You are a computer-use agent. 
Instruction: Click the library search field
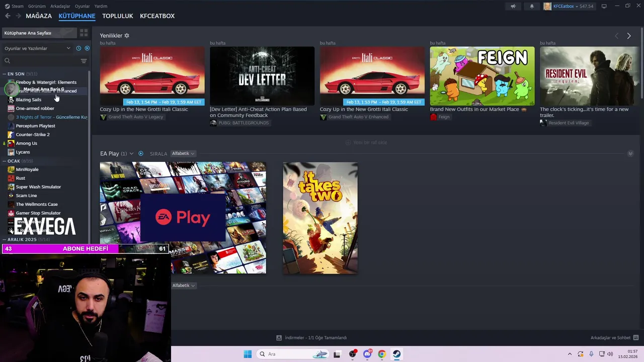[44, 61]
